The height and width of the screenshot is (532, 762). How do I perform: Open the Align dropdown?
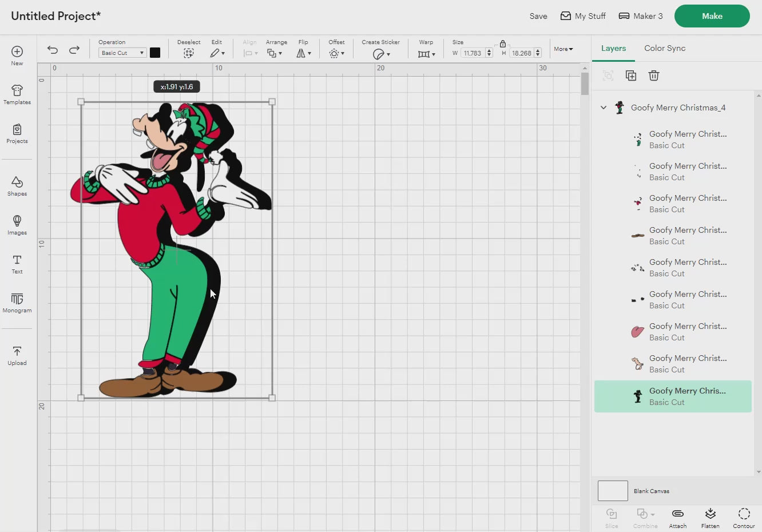click(251, 53)
